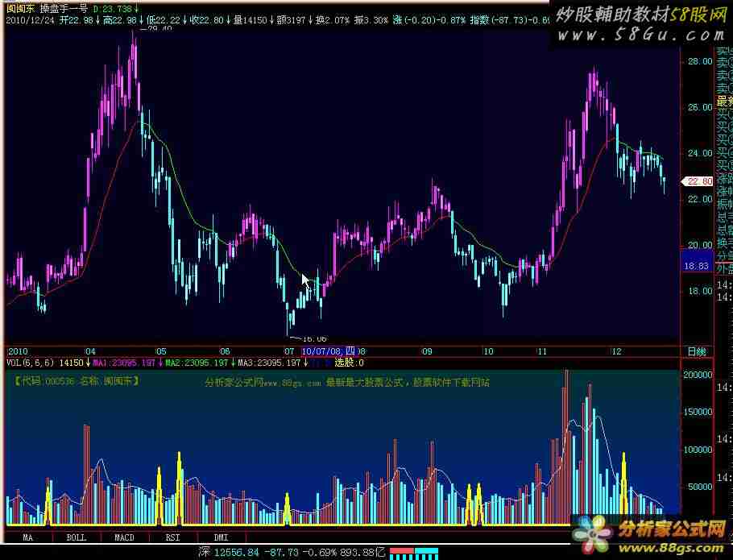Click the 深 12556.84 index in status bar
Image resolution: width=733 pixels, height=560 pixels.
tap(229, 553)
